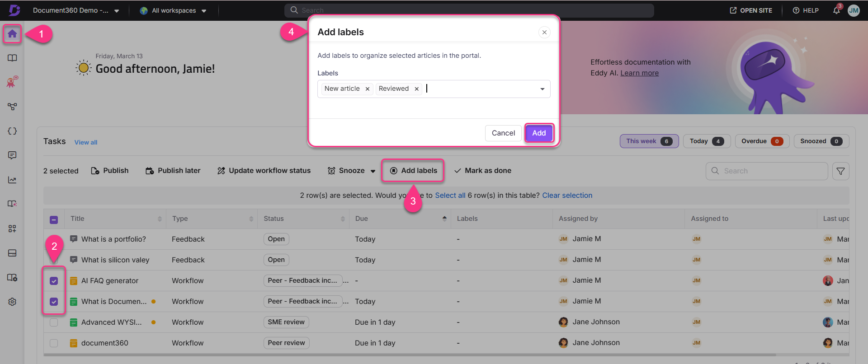Switch to the This week tab
The width and height of the screenshot is (868, 364).
click(x=649, y=141)
